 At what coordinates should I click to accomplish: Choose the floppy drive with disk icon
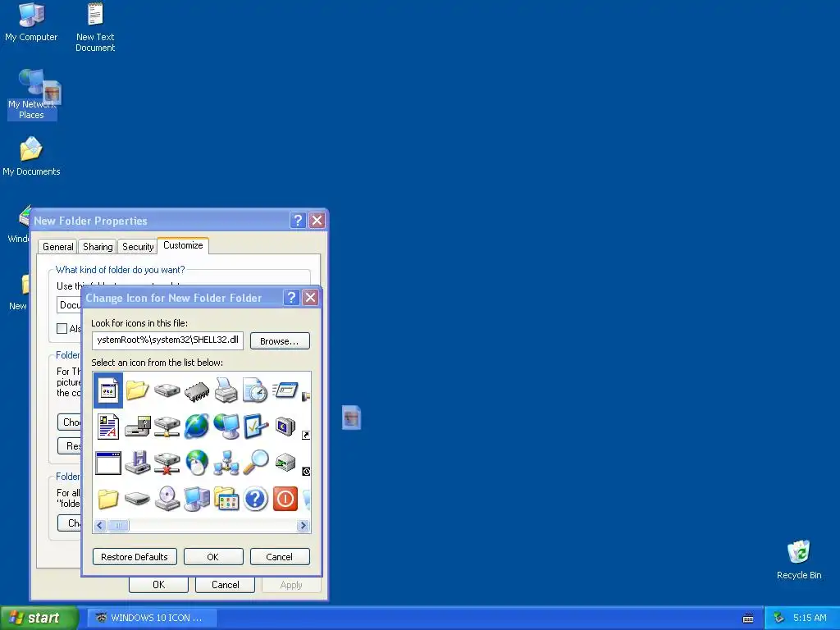[x=138, y=427]
